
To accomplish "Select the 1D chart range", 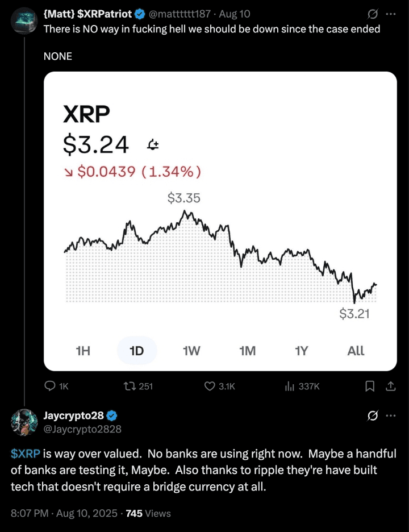I will point(137,351).
